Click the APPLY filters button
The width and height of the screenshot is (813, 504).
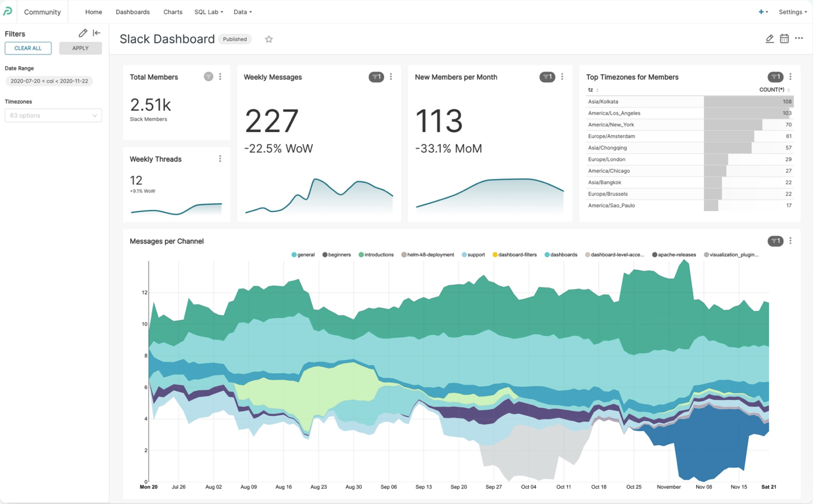pyautogui.click(x=80, y=48)
